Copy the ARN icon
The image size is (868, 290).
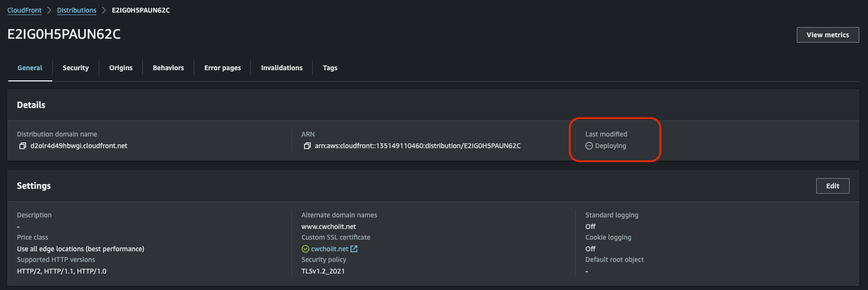(307, 146)
